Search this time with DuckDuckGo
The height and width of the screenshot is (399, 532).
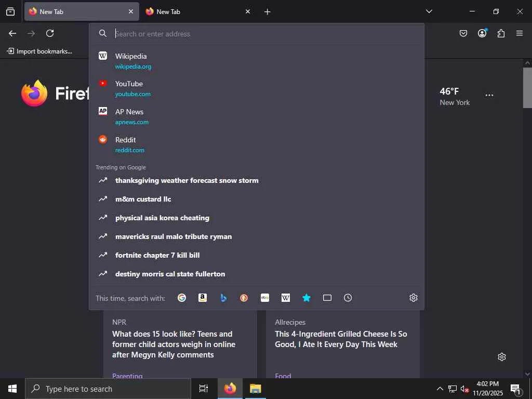(x=244, y=298)
